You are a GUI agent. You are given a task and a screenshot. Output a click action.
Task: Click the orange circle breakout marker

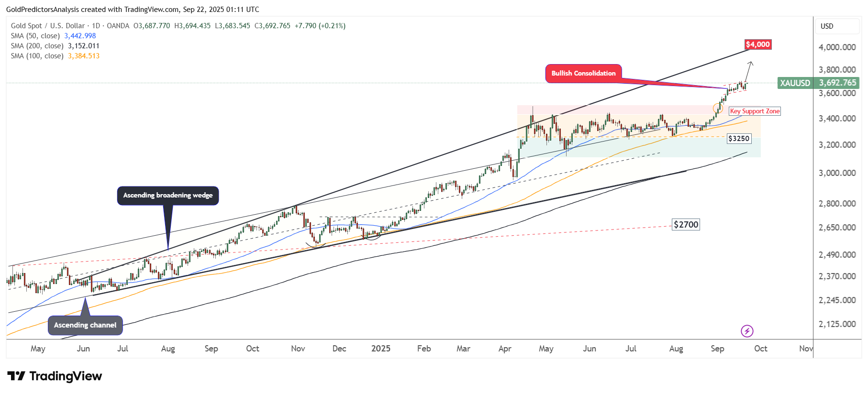[718, 108]
